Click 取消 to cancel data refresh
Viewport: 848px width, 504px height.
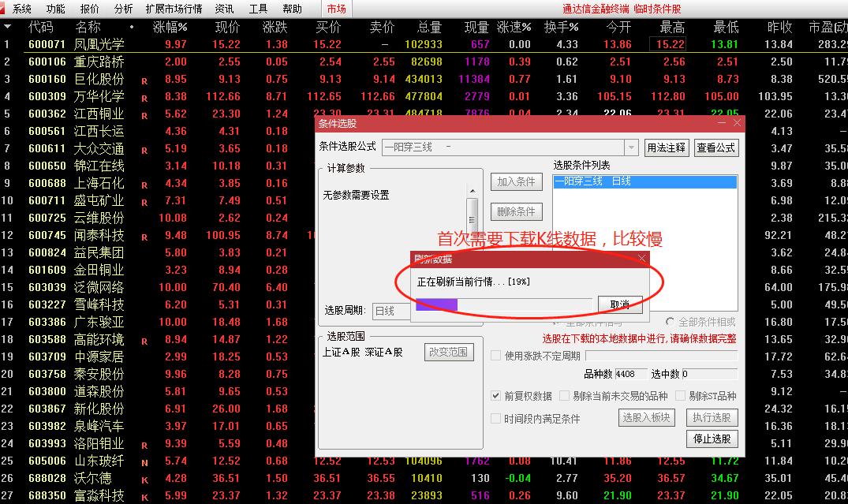619,304
